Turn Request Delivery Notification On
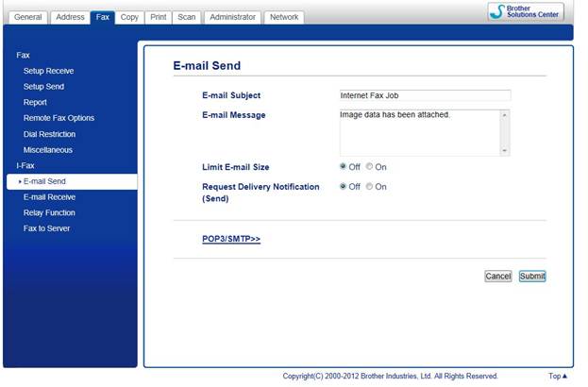588x387 pixels. tap(370, 187)
